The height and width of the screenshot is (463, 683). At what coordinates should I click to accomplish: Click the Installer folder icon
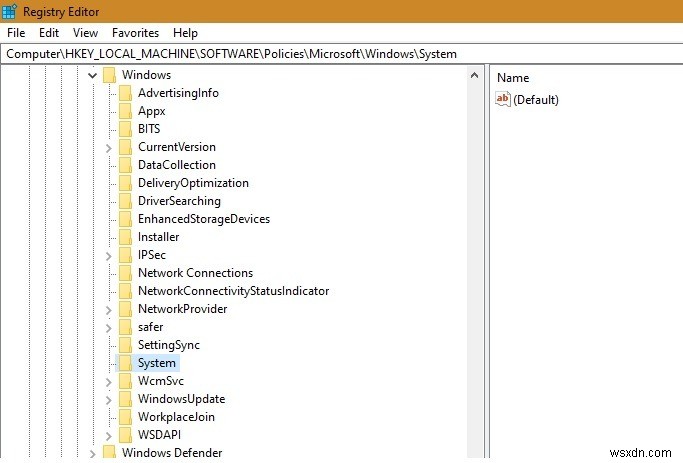click(125, 237)
